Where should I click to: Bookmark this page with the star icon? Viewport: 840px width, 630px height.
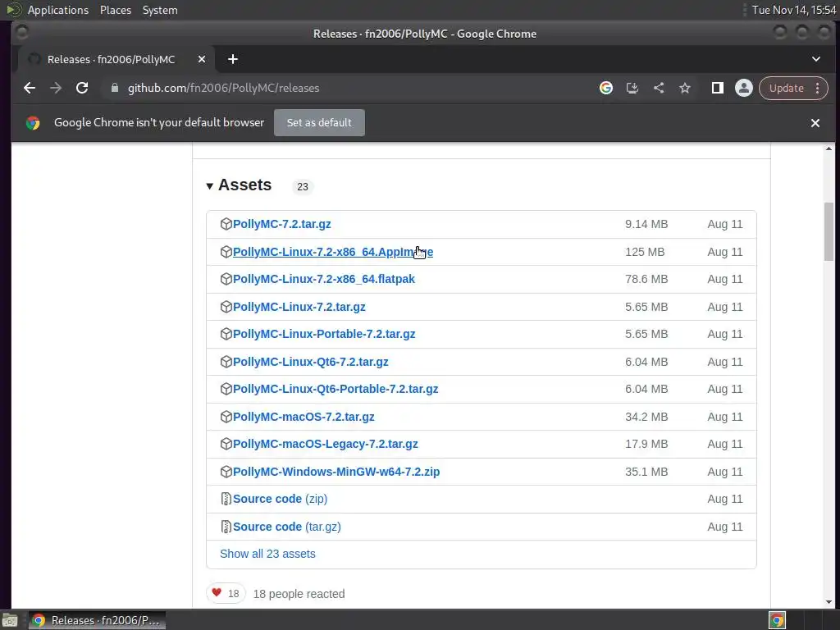(685, 89)
